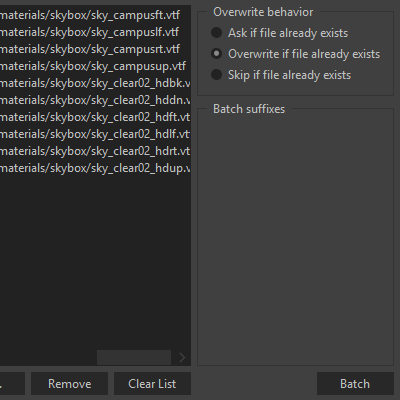
Task: Select sky_clear02_hdup entry in the list
Action: point(95,168)
